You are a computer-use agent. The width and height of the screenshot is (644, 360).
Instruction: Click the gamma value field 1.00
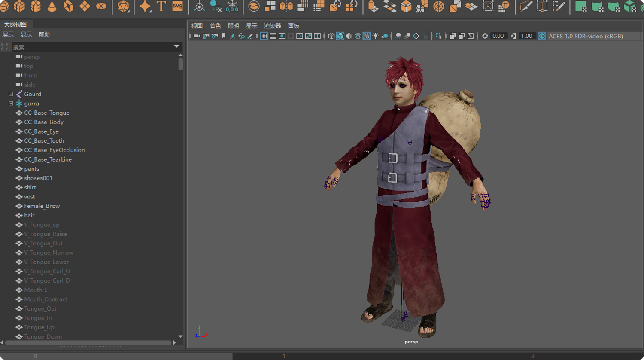tap(526, 36)
